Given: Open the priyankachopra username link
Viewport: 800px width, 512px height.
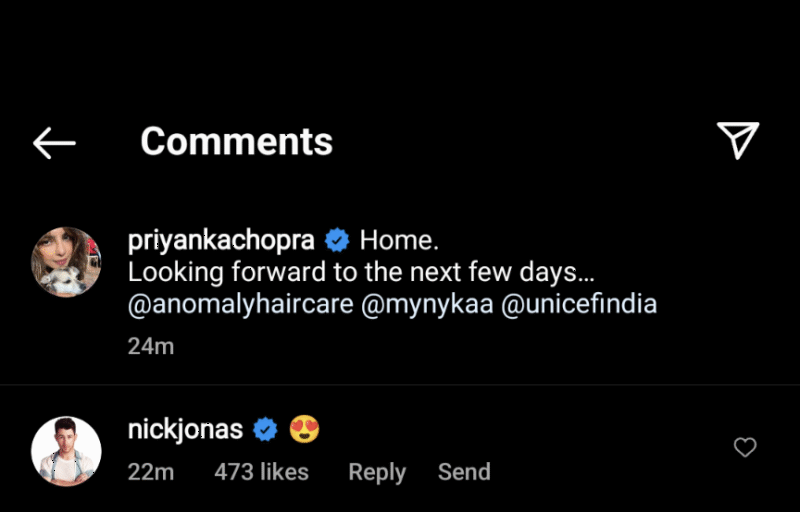Looking at the screenshot, I should coord(222,241).
